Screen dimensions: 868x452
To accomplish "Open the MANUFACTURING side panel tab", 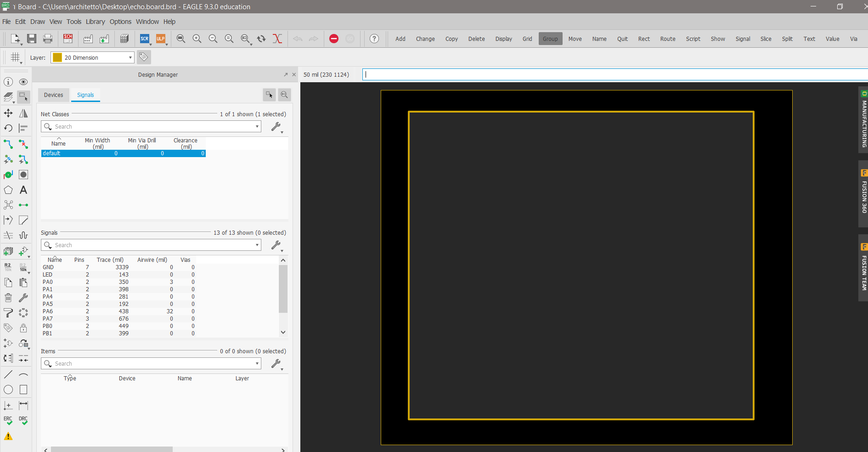I will click(x=863, y=119).
